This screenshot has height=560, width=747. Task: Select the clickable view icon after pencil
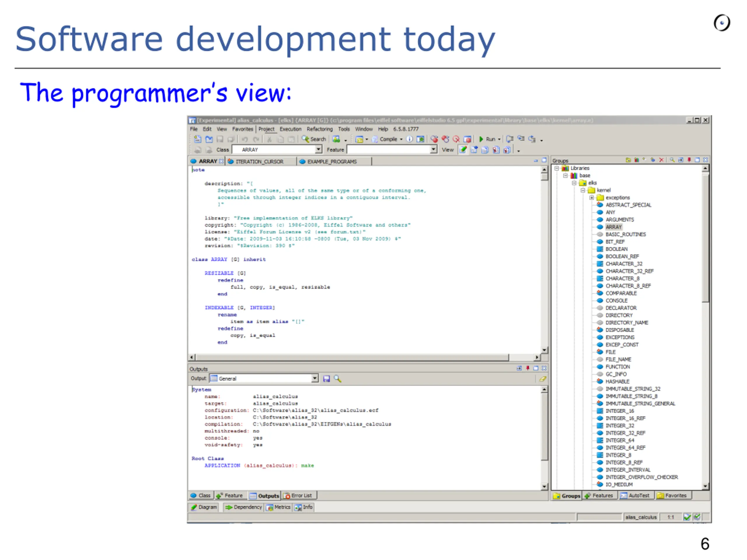click(474, 150)
